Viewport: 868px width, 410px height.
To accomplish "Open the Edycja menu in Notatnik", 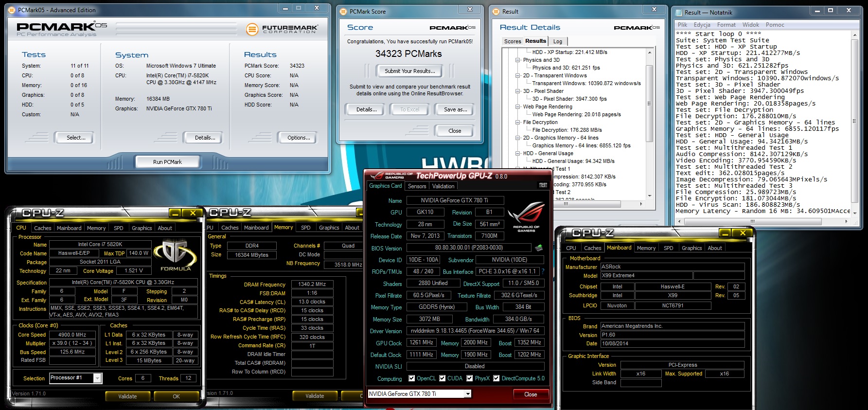I will (x=702, y=25).
